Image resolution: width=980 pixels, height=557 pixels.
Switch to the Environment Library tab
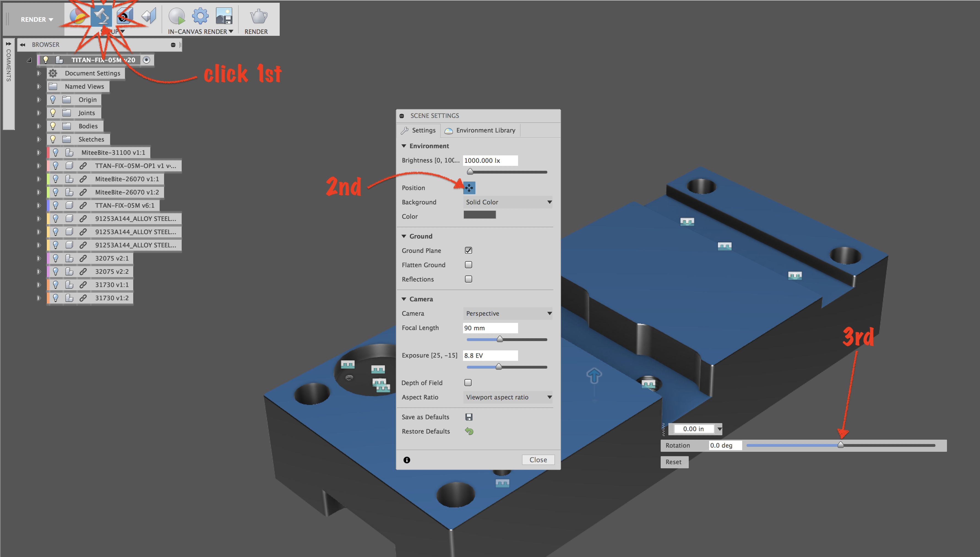click(480, 131)
